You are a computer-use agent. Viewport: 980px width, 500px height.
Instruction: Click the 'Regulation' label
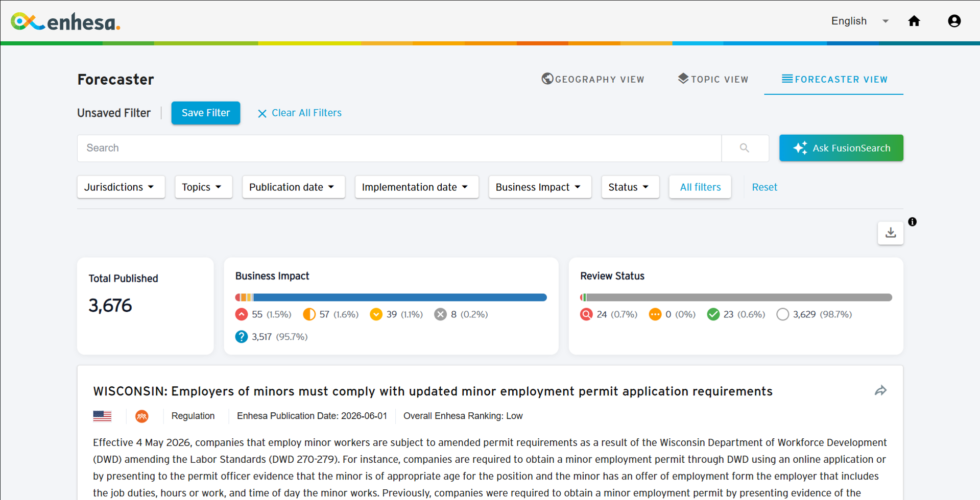[193, 416]
